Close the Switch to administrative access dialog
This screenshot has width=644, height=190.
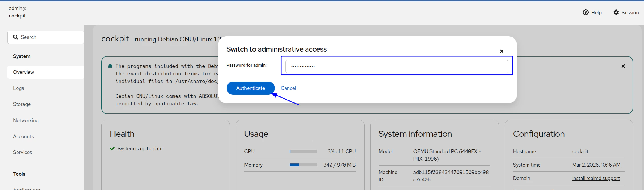pyautogui.click(x=502, y=51)
